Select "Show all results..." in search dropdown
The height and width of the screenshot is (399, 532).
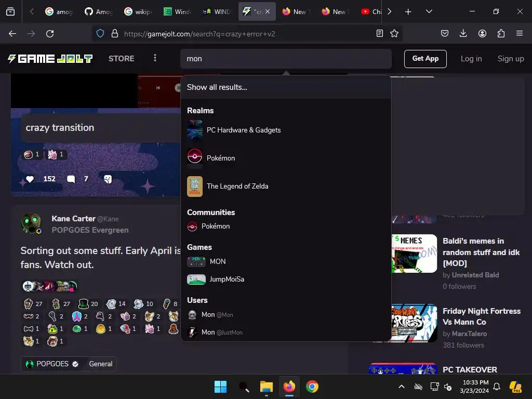pyautogui.click(x=286, y=87)
